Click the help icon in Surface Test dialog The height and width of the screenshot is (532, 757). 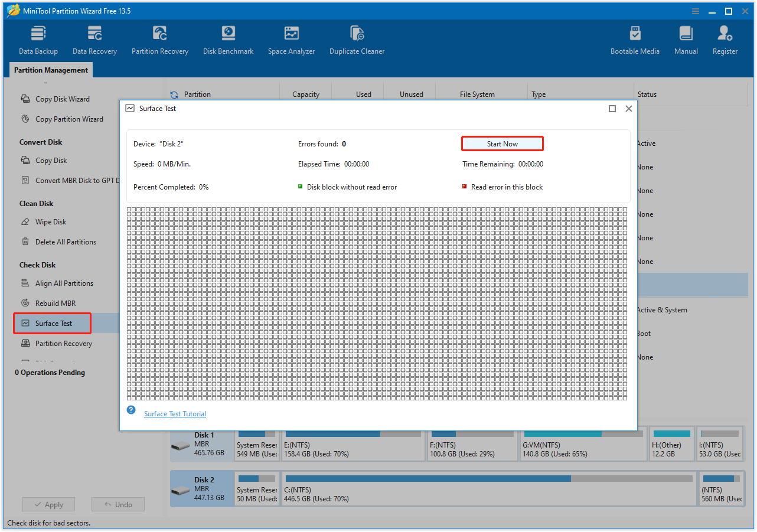coord(130,409)
